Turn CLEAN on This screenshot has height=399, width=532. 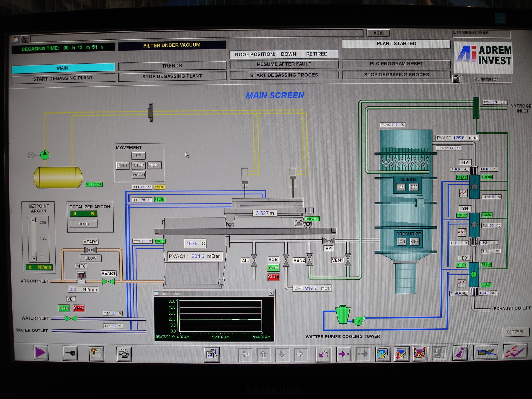[401, 187]
